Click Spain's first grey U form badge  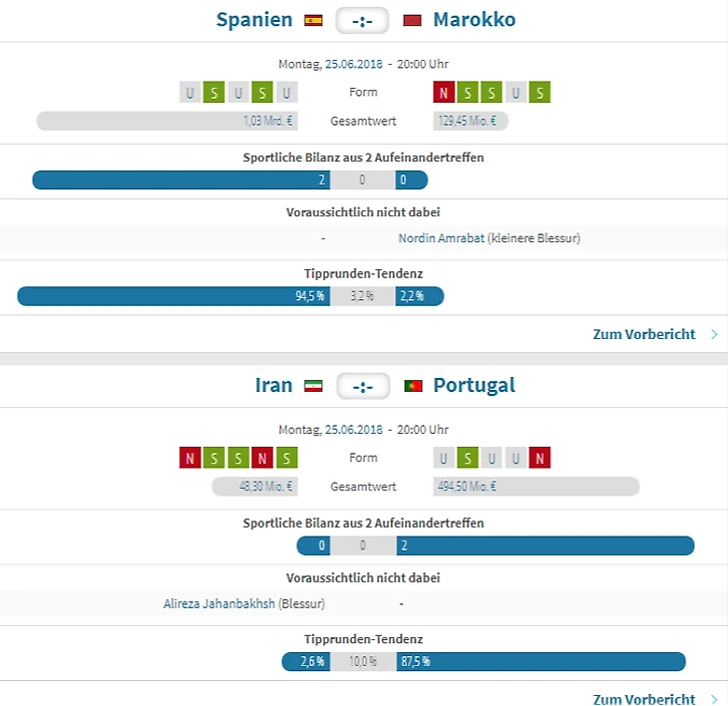pos(189,93)
